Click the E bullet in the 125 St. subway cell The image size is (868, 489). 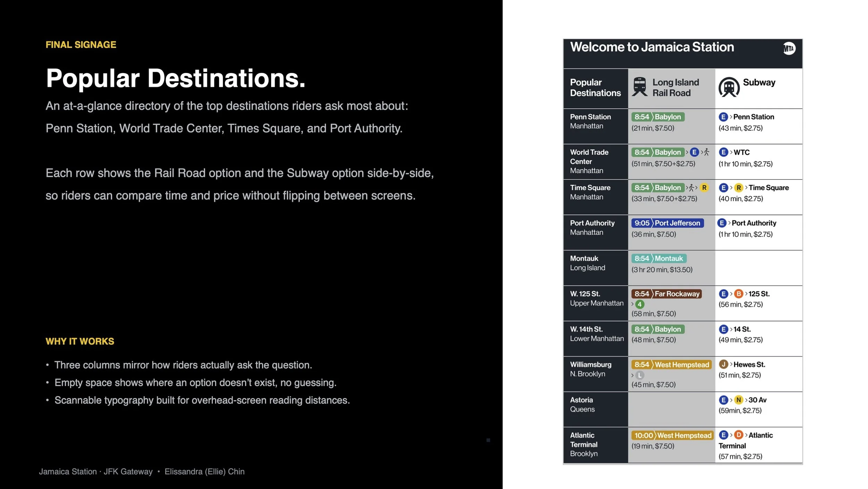tap(723, 294)
